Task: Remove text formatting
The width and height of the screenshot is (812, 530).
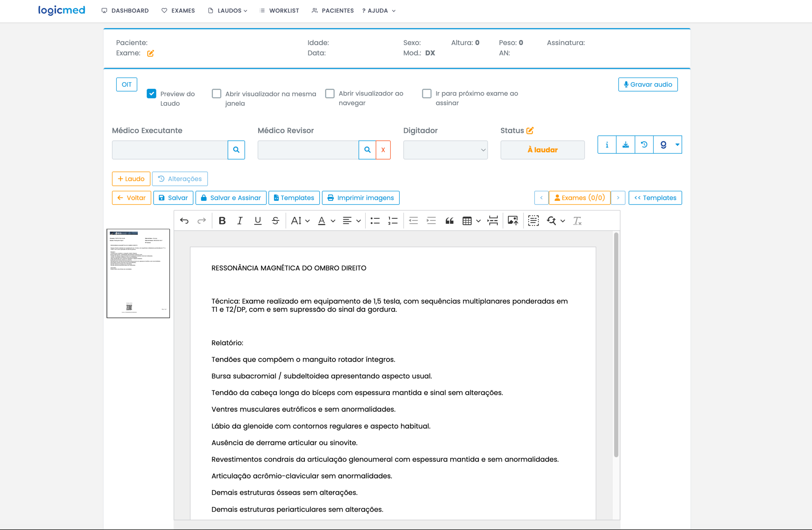Action: pyautogui.click(x=577, y=221)
